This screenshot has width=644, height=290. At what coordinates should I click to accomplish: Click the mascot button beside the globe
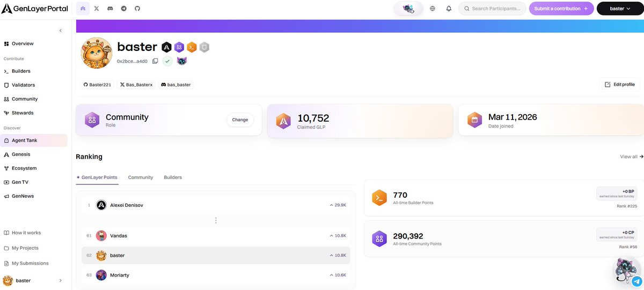[408, 9]
